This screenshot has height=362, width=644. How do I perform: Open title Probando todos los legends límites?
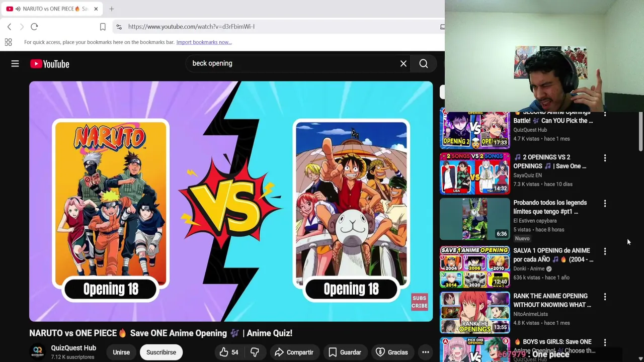tap(550, 207)
